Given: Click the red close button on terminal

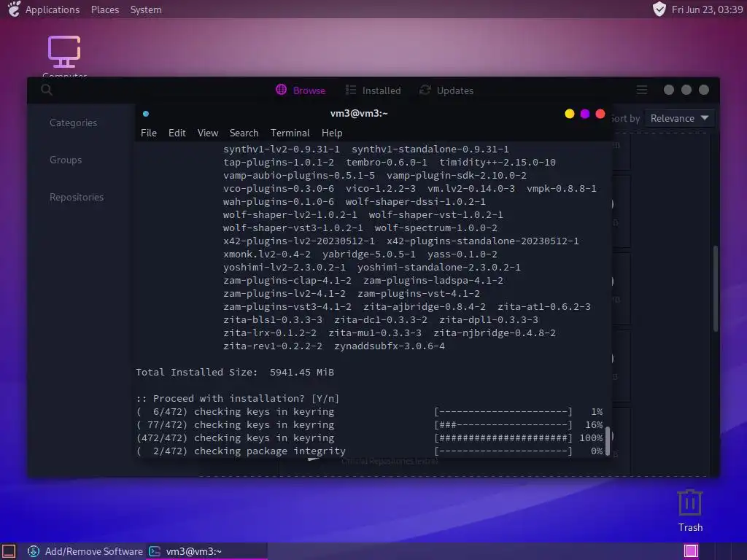Looking at the screenshot, I should point(600,114).
